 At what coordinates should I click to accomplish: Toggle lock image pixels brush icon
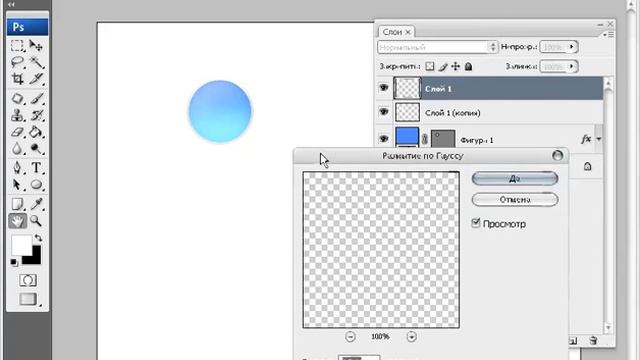pos(443,66)
